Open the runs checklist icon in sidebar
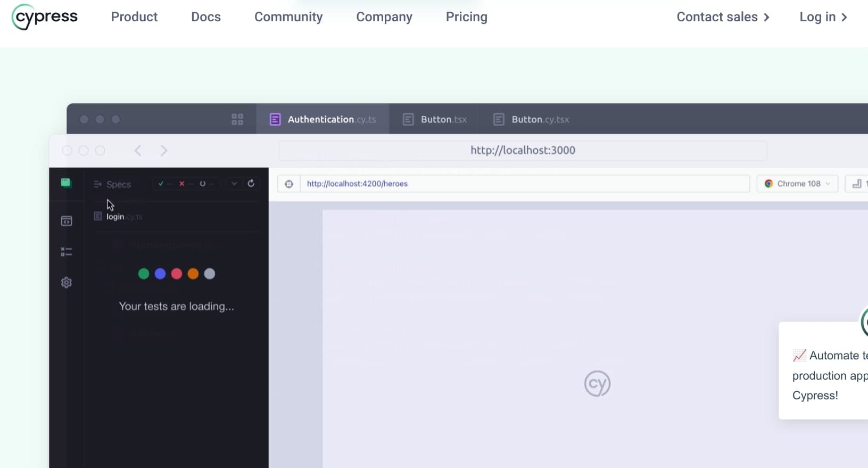This screenshot has width=868, height=468. click(67, 252)
